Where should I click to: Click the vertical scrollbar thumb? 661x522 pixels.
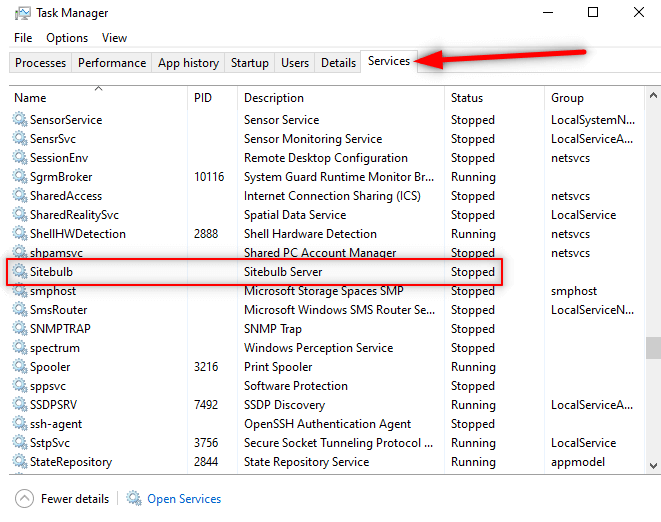pyautogui.click(x=653, y=347)
